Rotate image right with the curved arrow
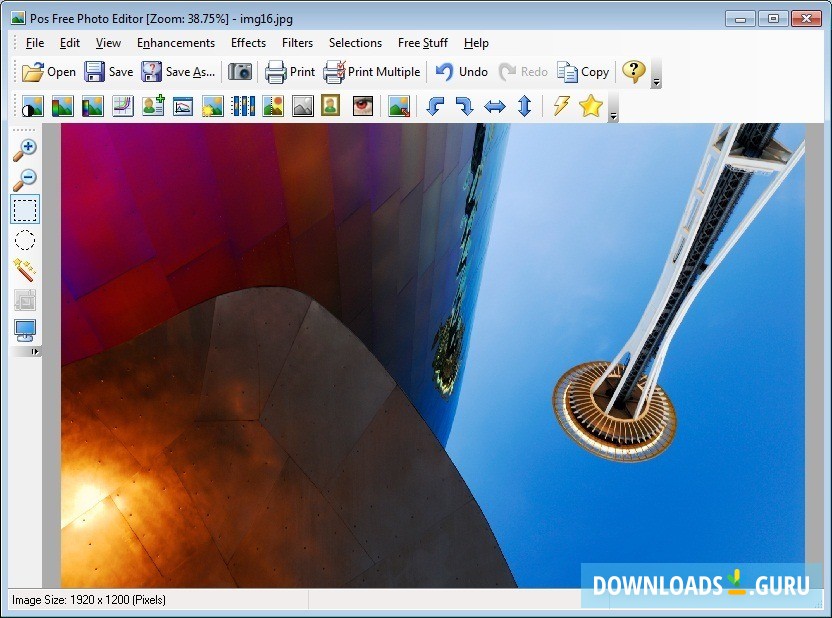Screen dimensions: 832x618 click(465, 106)
